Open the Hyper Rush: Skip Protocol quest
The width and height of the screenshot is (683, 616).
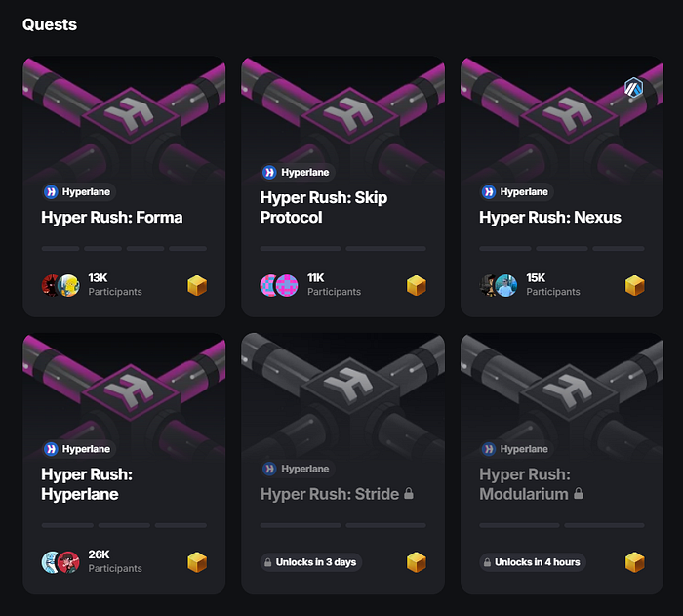pos(324,208)
